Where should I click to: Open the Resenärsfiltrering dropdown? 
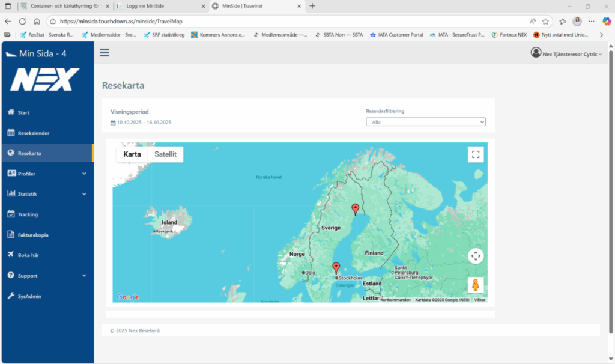click(425, 122)
